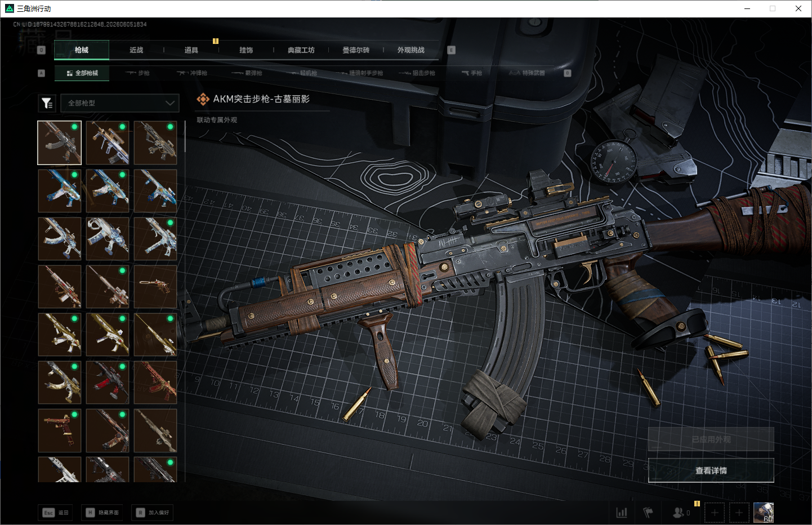Click the 查看详情 view details button
Viewport: 812px width, 525px height.
pyautogui.click(x=711, y=470)
